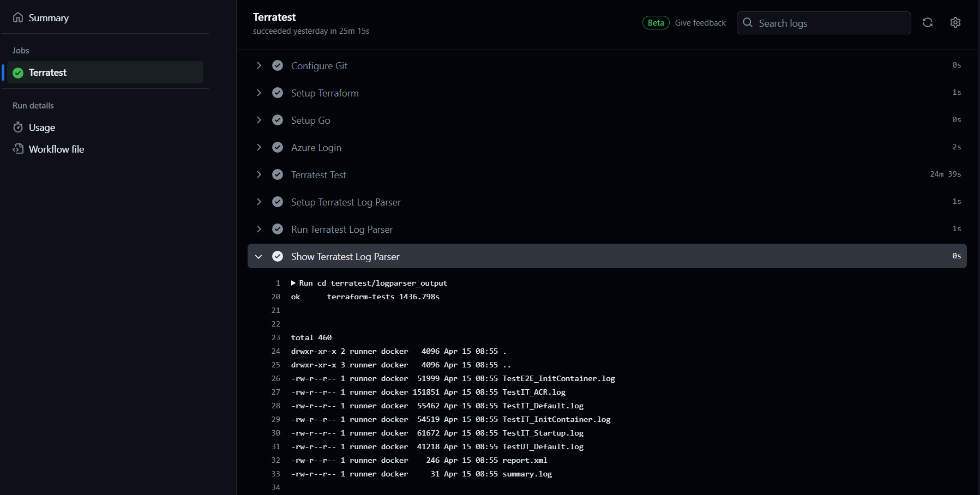Viewport: 980px width, 495px height.
Task: Click the 'ok terraform-tests 1436.798s' log line
Action: click(365, 297)
